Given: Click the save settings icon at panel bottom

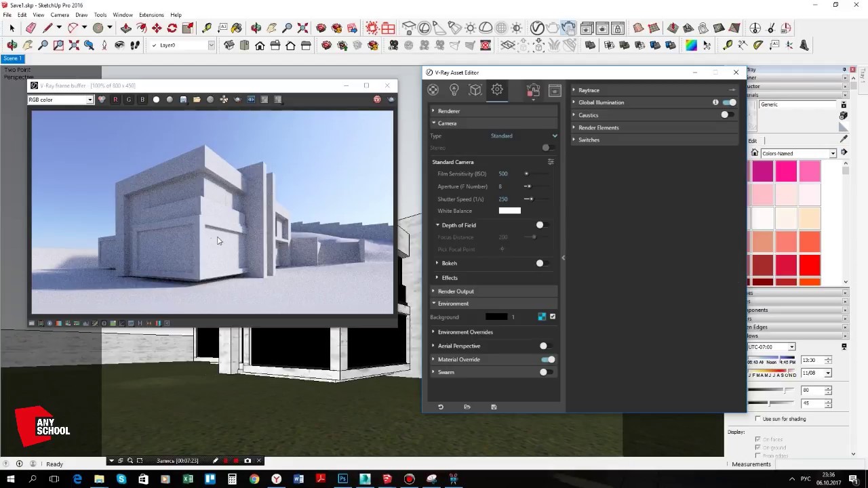Looking at the screenshot, I should click(494, 407).
